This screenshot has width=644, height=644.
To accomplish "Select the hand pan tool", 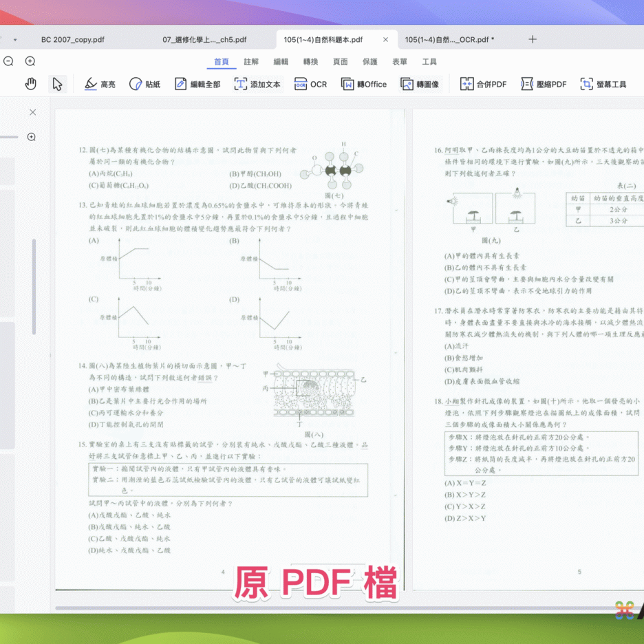I will tap(30, 84).
